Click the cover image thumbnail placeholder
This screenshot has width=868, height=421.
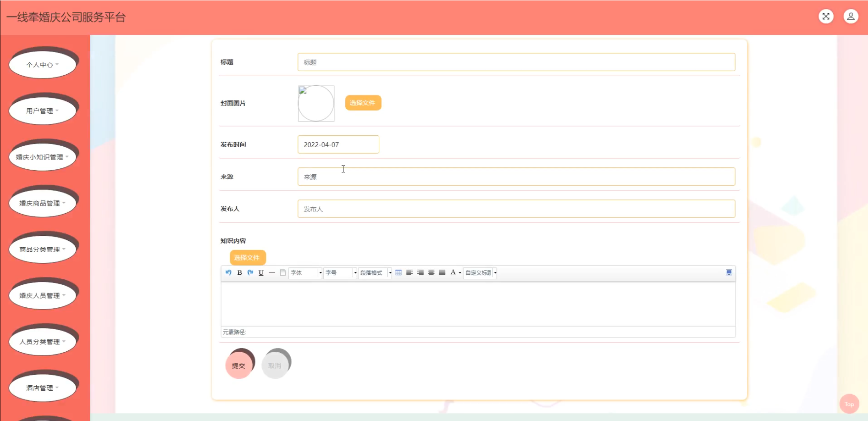[x=316, y=103]
